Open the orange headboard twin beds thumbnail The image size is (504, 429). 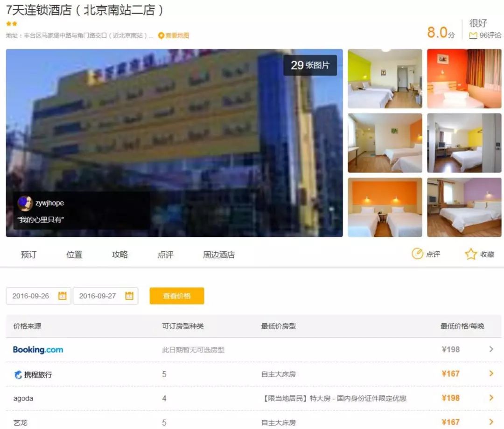[385, 207]
